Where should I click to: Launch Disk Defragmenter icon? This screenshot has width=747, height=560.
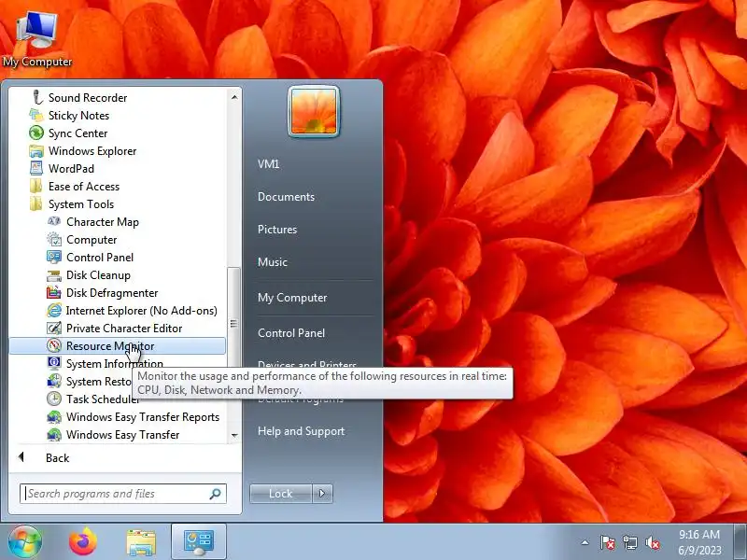[54, 293]
